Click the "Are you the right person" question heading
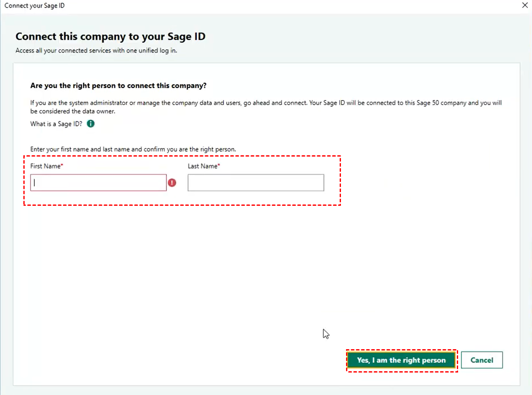Viewport: 532px width, 395px height. (x=118, y=86)
